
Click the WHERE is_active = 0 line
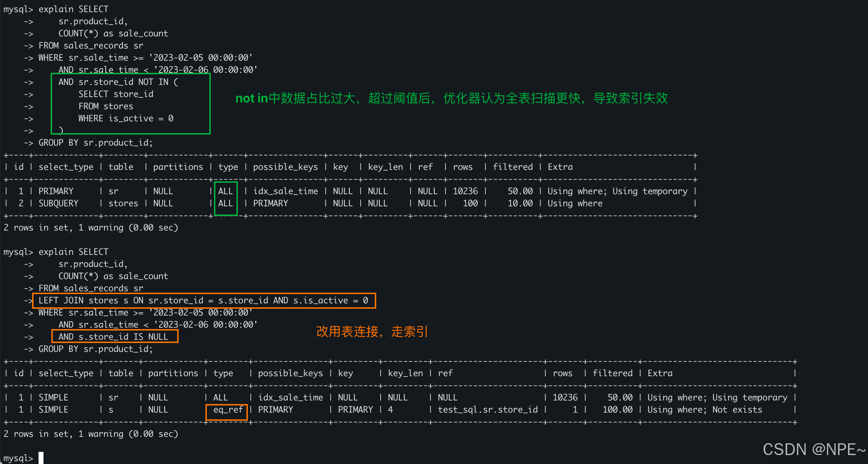(x=126, y=118)
